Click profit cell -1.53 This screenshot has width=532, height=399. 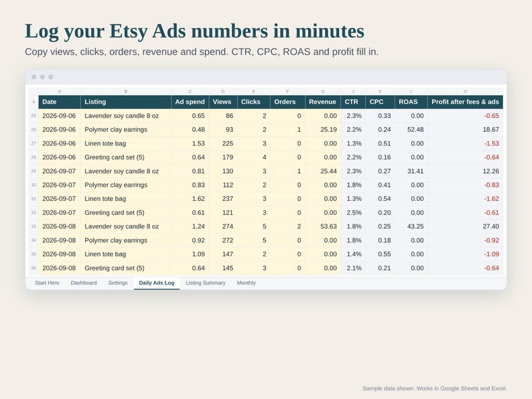pyautogui.click(x=465, y=143)
